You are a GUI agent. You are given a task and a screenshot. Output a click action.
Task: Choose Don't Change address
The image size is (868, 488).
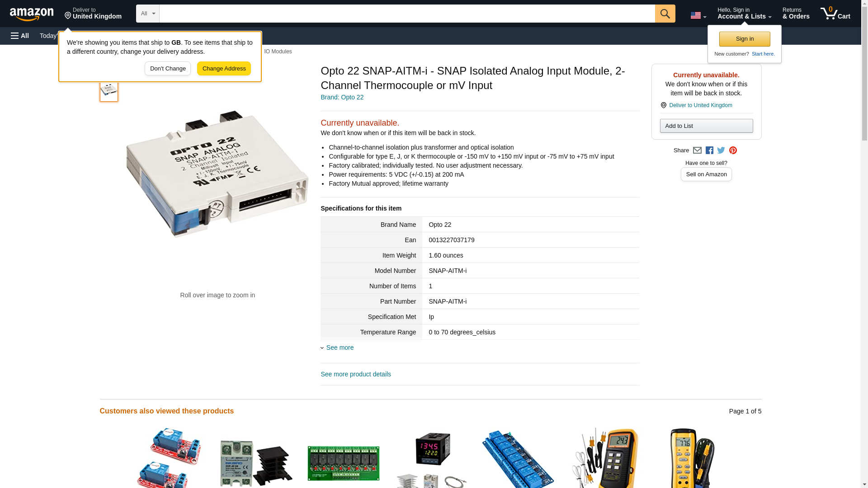click(x=167, y=69)
